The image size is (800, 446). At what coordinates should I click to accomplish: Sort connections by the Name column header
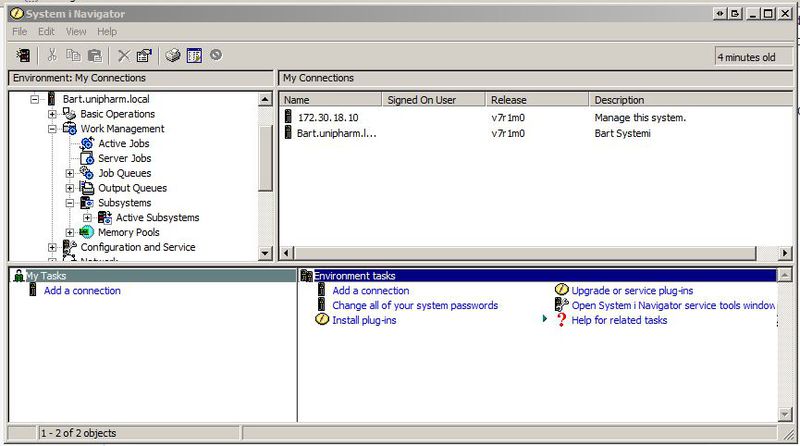(x=330, y=100)
